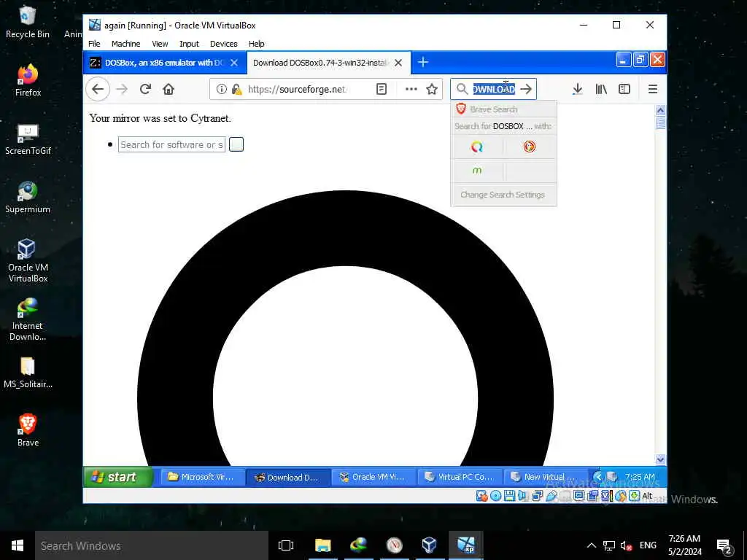
Task: Bookmark this page with the star
Action: click(432, 89)
